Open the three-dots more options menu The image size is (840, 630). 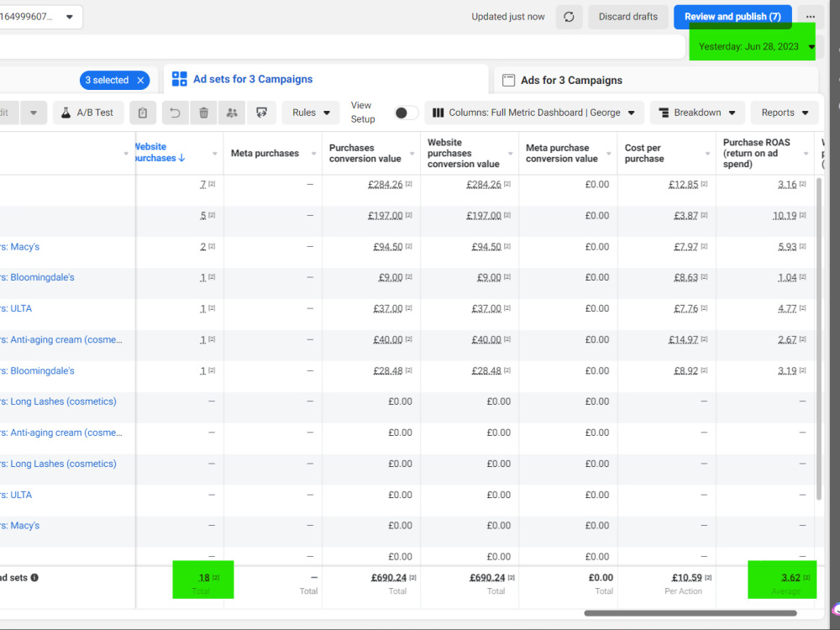click(x=810, y=17)
